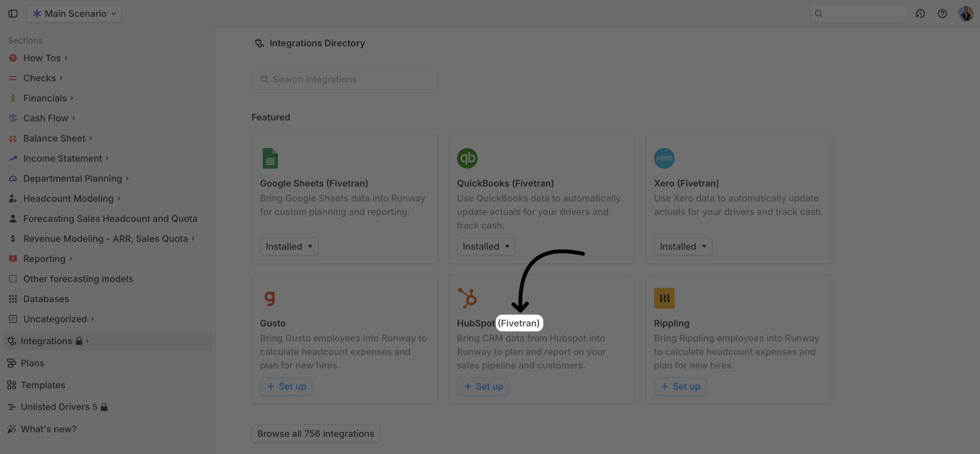Click the HubSpot logo icon
980x454 pixels.
click(x=467, y=298)
